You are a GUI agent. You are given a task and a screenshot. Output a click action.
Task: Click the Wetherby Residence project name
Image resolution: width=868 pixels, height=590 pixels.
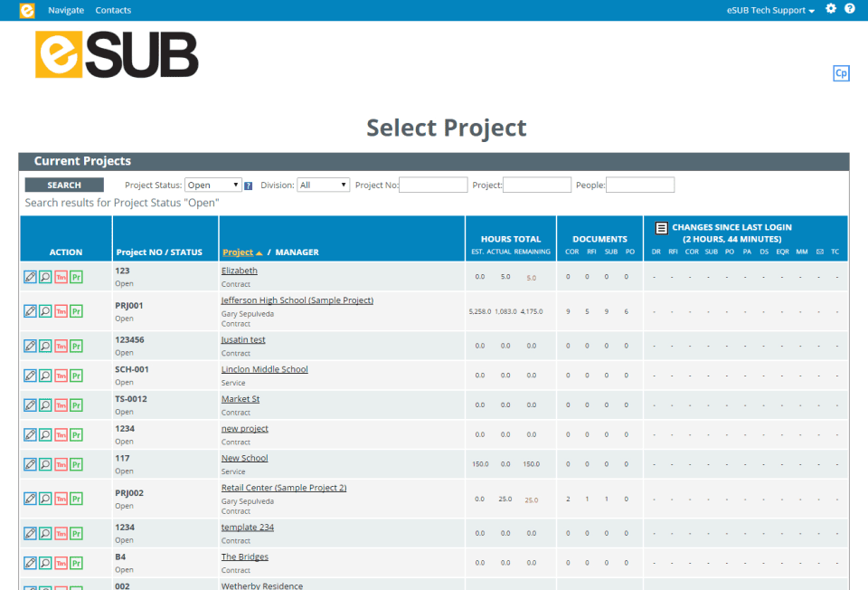click(x=262, y=585)
